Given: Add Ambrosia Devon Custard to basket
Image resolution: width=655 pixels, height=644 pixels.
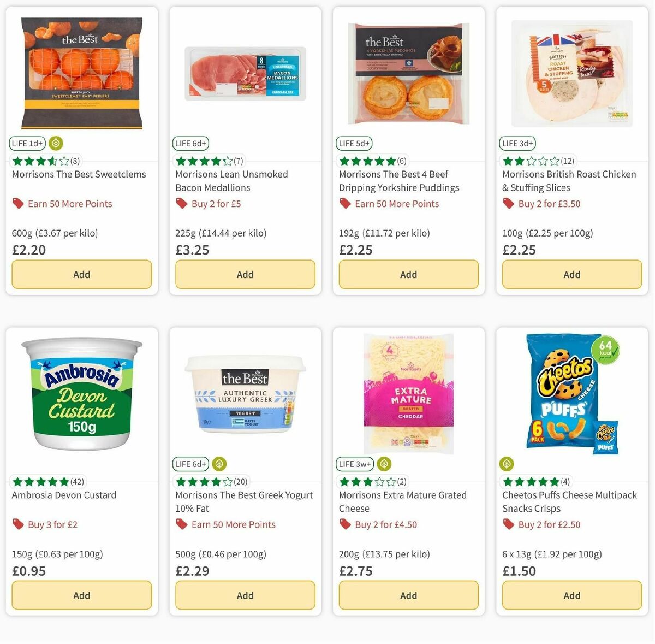Looking at the screenshot, I should (x=81, y=595).
